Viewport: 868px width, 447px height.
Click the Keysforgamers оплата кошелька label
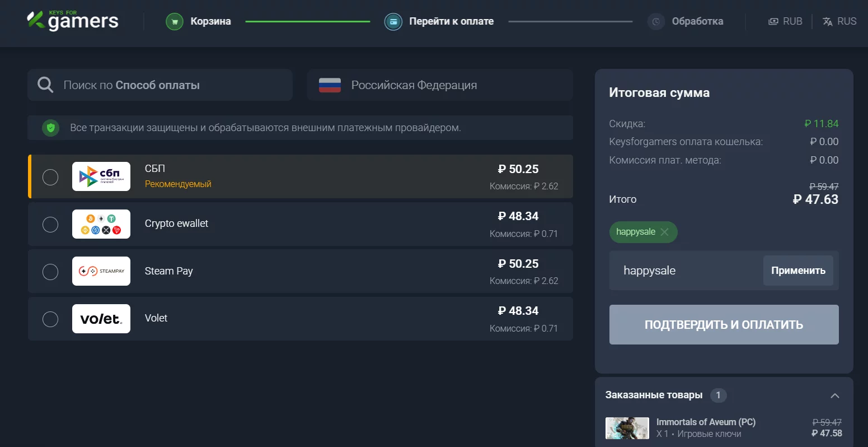point(686,142)
